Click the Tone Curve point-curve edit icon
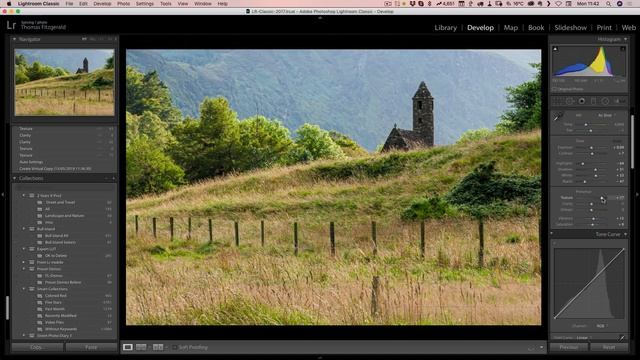This screenshot has width=640, height=360. 622,338
